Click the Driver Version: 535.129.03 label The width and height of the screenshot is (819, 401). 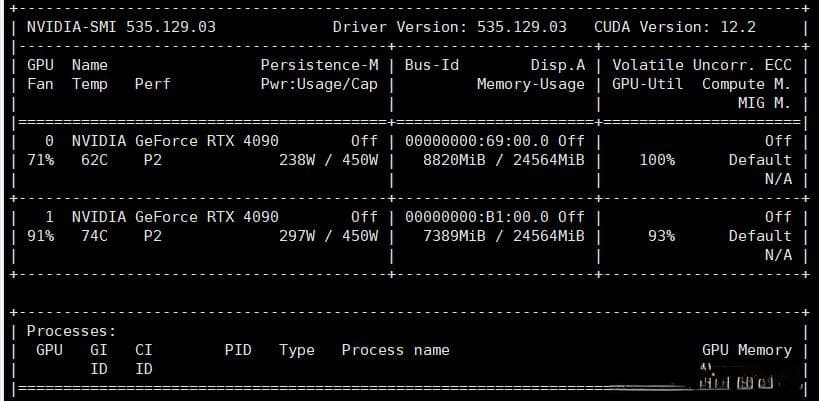pos(450,27)
